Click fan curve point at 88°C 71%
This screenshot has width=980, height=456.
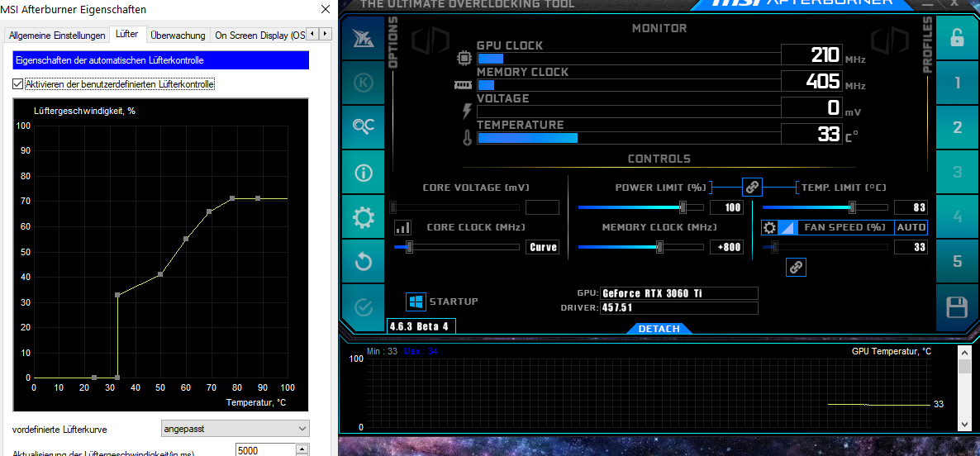pyautogui.click(x=258, y=198)
